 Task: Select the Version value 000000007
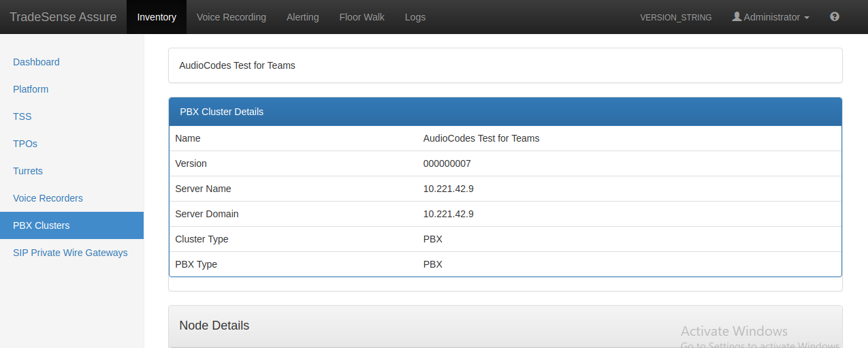[x=447, y=163]
